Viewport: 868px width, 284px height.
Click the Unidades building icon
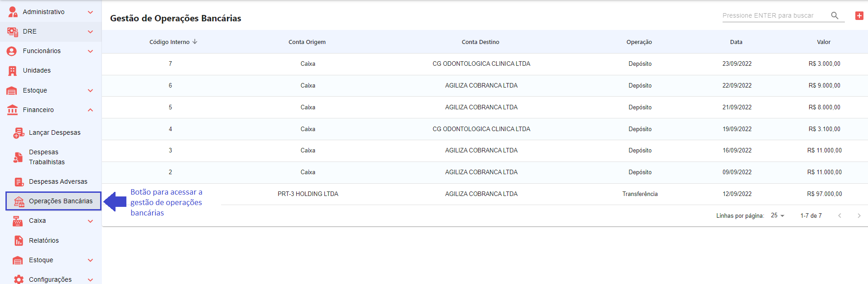click(x=12, y=71)
